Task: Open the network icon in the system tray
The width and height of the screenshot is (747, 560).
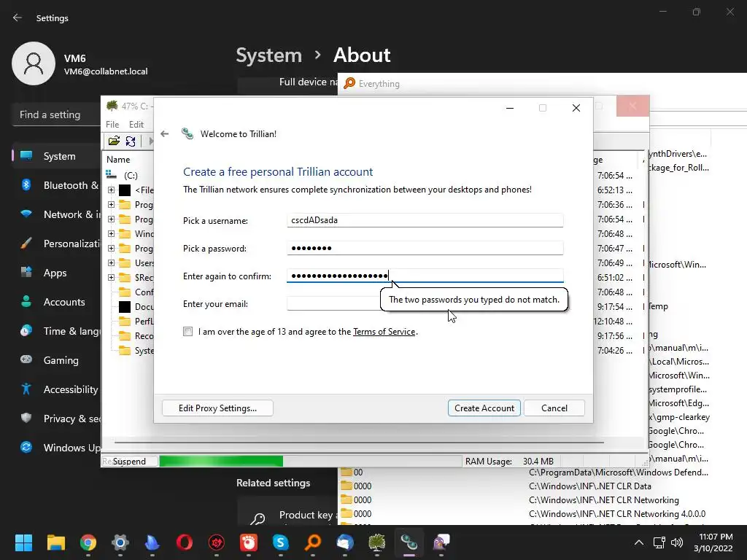Action: [659, 542]
